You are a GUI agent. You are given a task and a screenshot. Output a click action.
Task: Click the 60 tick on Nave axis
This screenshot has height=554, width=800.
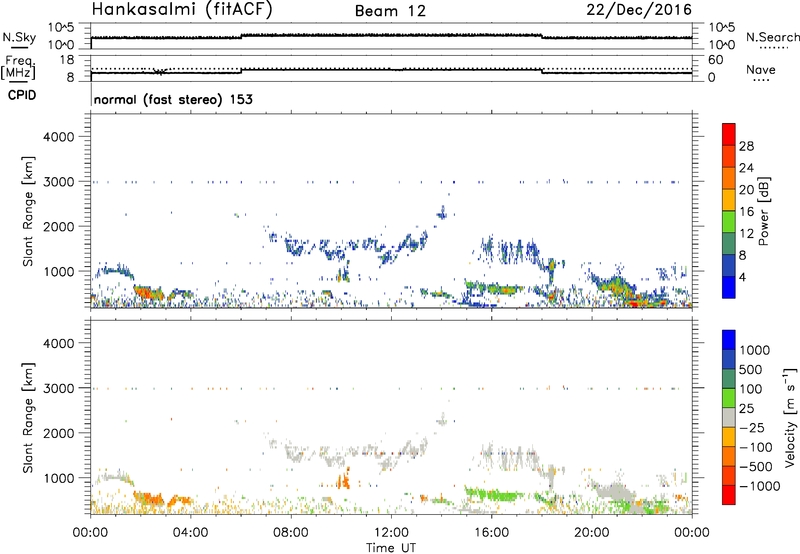point(716,60)
